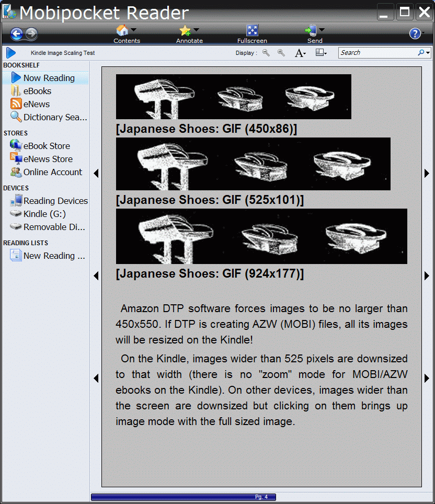Expand the Contents dropdown arrow

134,29
